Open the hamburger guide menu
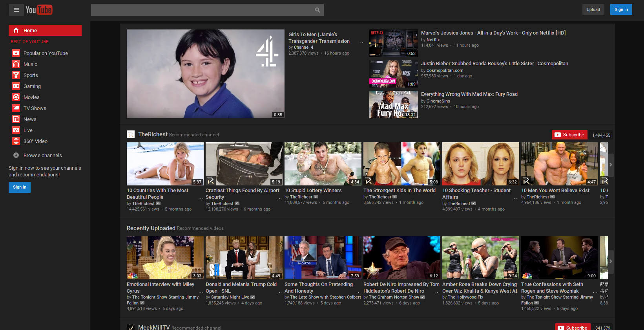 tap(16, 10)
